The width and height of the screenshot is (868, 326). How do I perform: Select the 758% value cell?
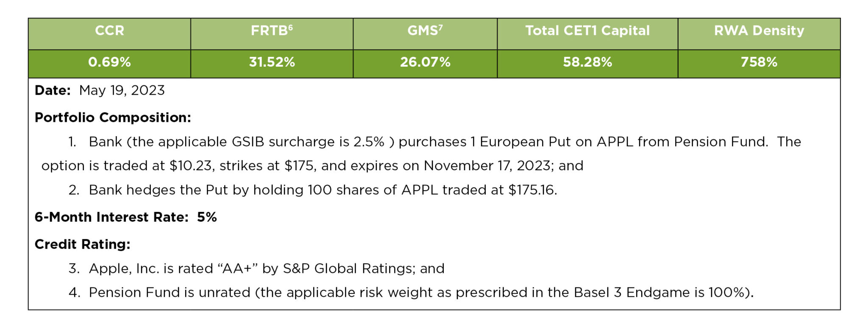coord(759,62)
